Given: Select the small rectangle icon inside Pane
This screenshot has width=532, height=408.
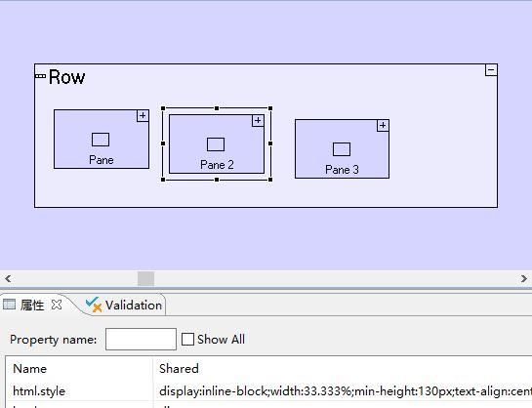Looking at the screenshot, I should [x=101, y=140].
